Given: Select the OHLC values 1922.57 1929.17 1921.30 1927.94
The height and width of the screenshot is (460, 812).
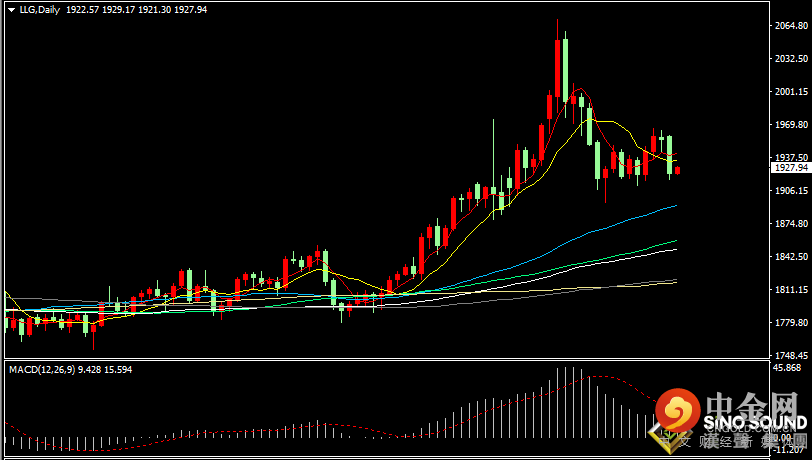Looking at the screenshot, I should point(136,10).
